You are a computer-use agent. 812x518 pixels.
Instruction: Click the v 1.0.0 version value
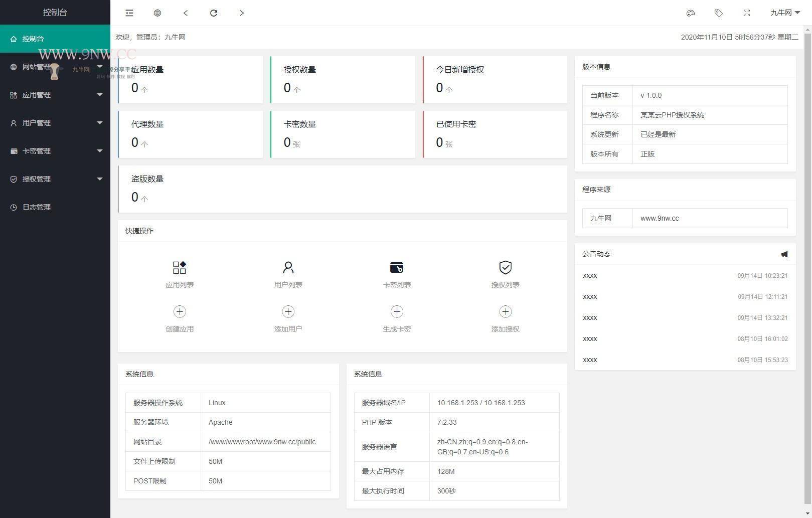(x=651, y=95)
